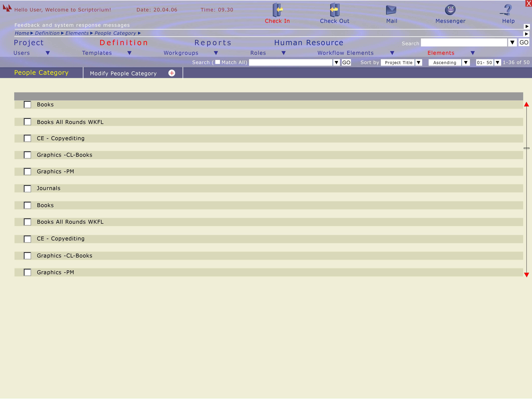This screenshot has width=532, height=399.
Task: Click the red scroll-up arrow
Action: (x=527, y=104)
